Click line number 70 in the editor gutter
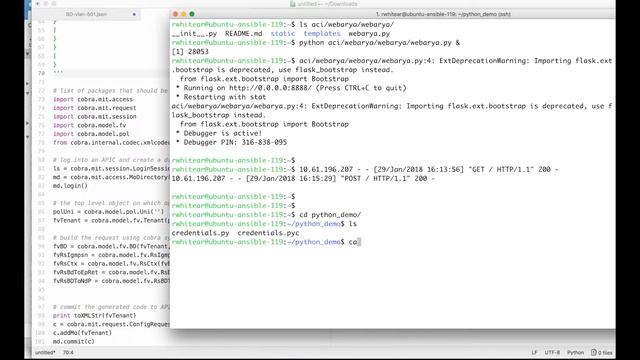 tap(41, 73)
